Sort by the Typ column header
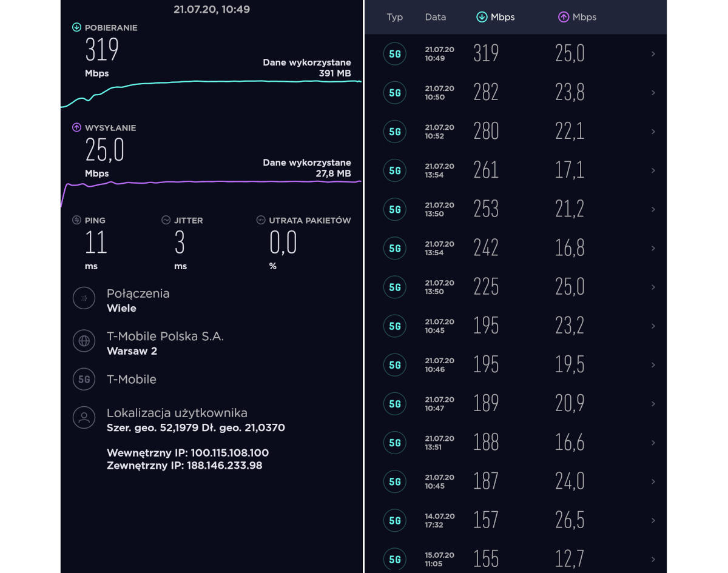The height and width of the screenshot is (573, 728). coord(394,17)
